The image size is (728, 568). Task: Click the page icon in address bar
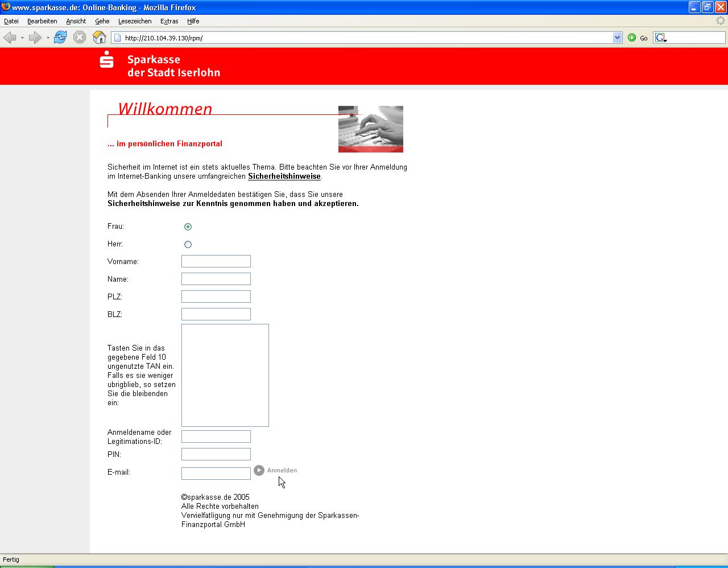click(118, 38)
